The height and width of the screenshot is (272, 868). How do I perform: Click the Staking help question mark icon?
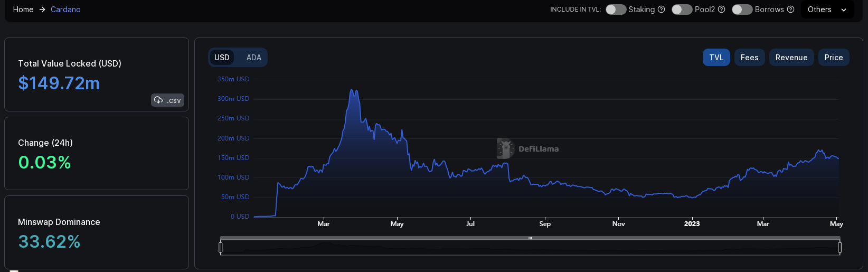coord(661,10)
